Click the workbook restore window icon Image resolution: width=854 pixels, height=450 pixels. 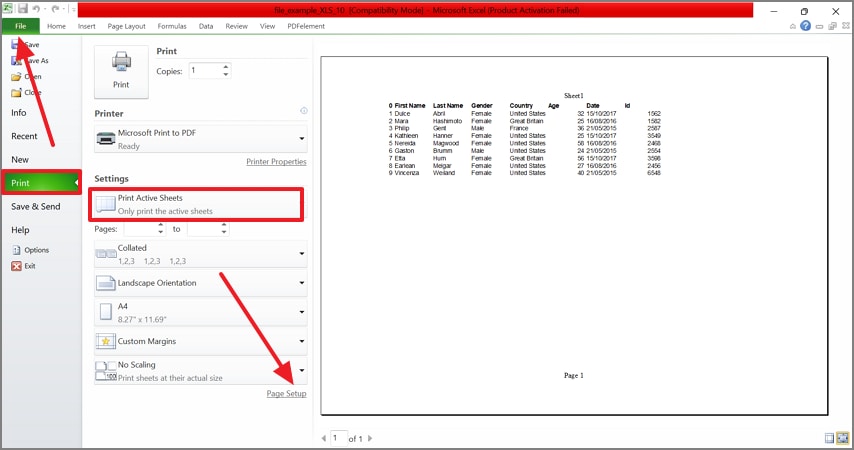832,26
